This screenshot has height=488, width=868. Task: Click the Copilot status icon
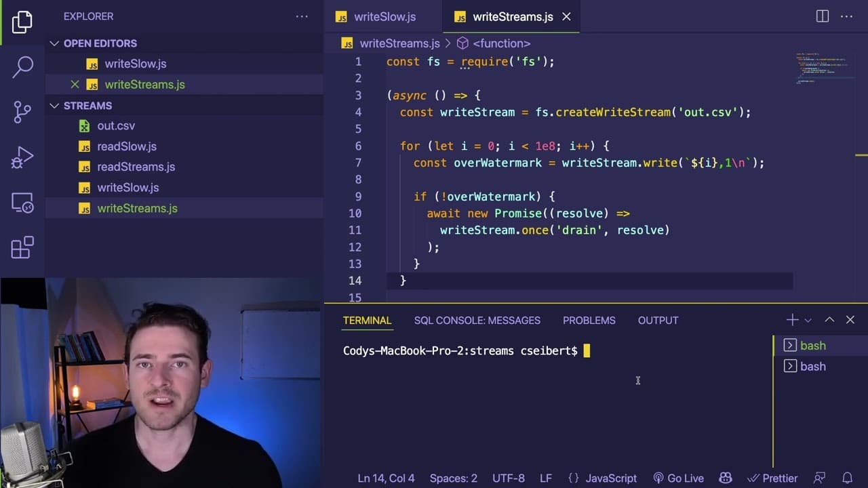coord(726,479)
